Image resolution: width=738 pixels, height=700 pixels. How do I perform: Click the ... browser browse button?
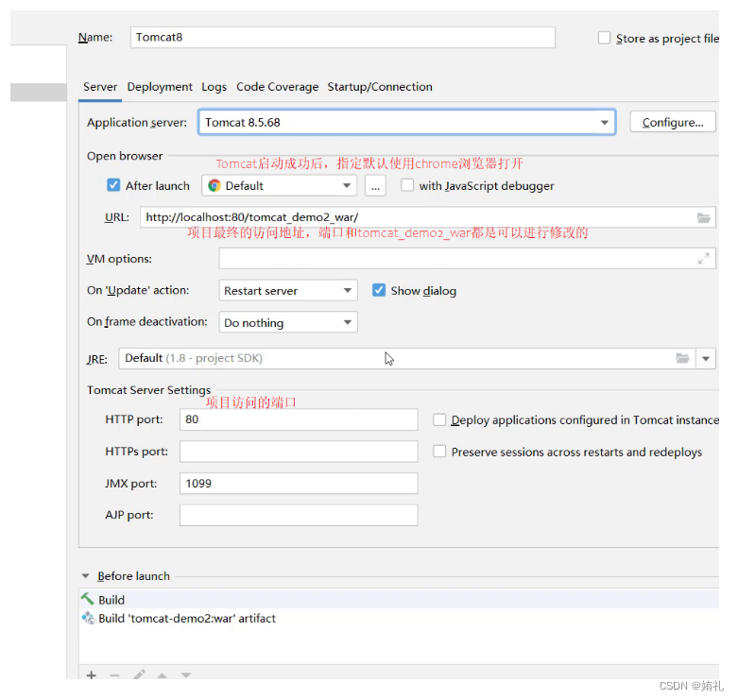pyautogui.click(x=375, y=186)
